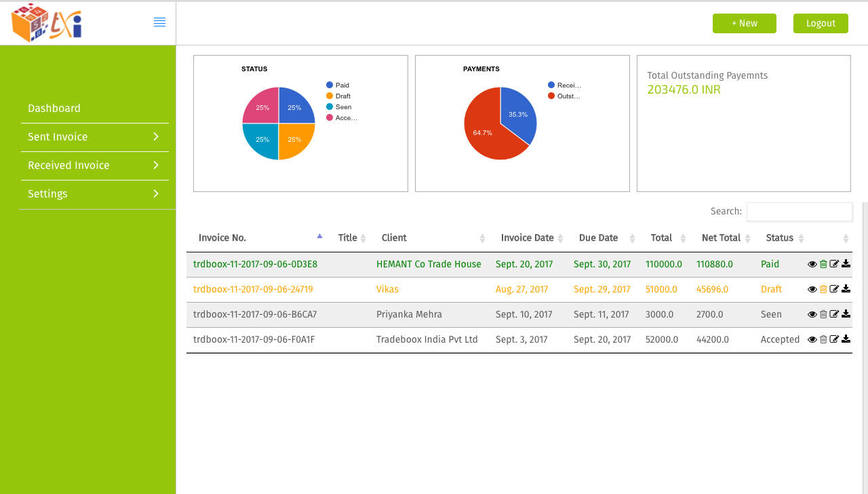
Task: Toggle the sidebar hamburger menu
Action: click(x=159, y=22)
